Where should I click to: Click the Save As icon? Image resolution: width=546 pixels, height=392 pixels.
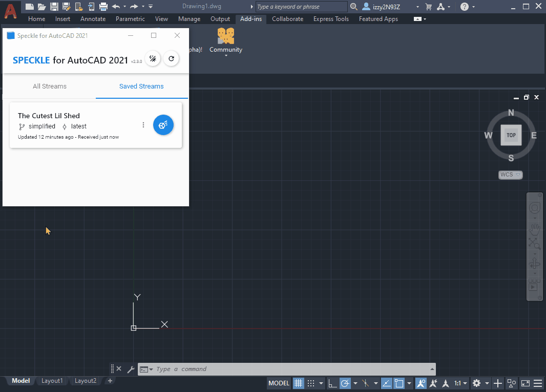(66, 6)
